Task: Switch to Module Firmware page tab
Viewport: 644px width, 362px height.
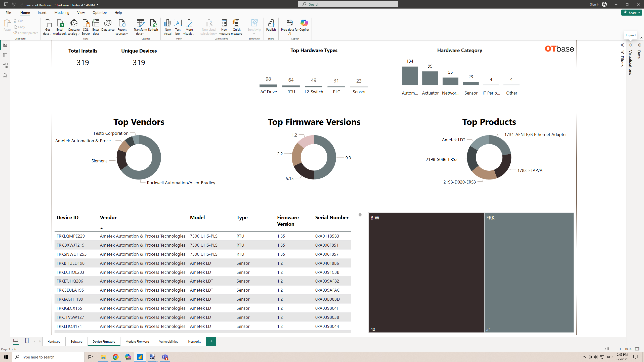Action: pyautogui.click(x=137, y=341)
